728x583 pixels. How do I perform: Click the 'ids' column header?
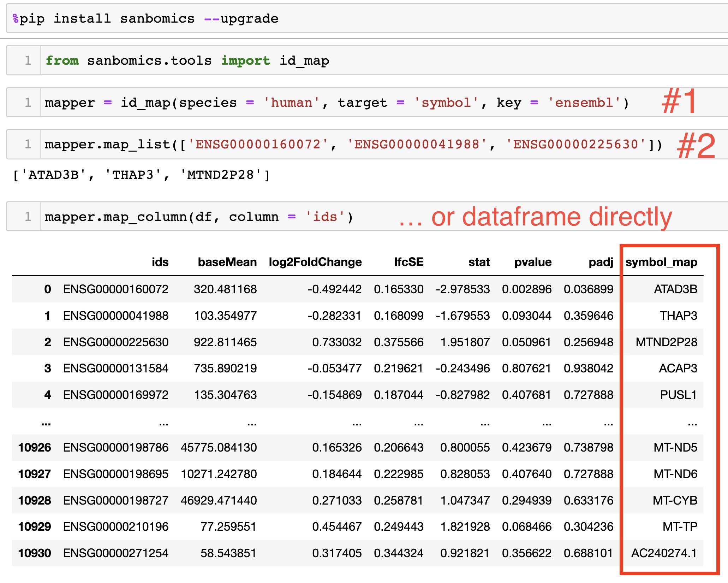pos(160,262)
